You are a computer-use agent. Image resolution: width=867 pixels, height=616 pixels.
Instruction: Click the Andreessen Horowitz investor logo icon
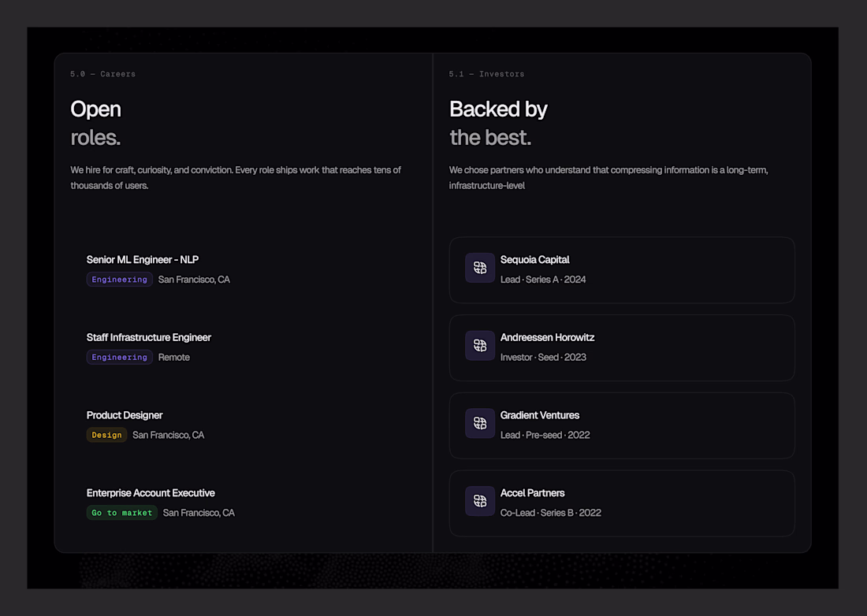(x=479, y=346)
